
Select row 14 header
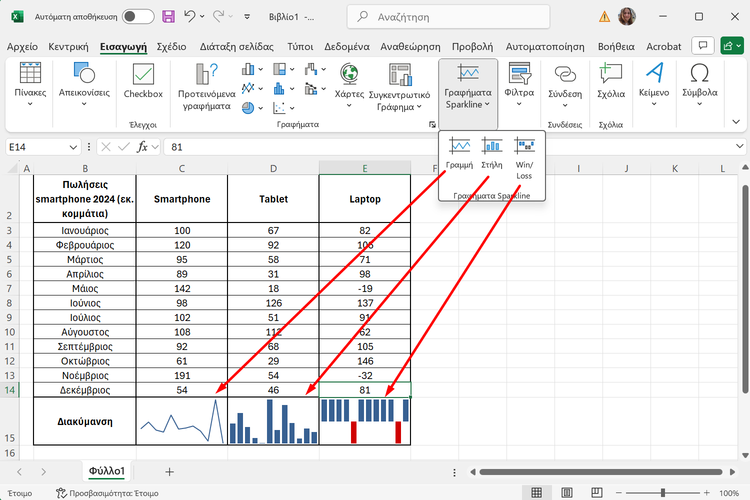pos(10,389)
